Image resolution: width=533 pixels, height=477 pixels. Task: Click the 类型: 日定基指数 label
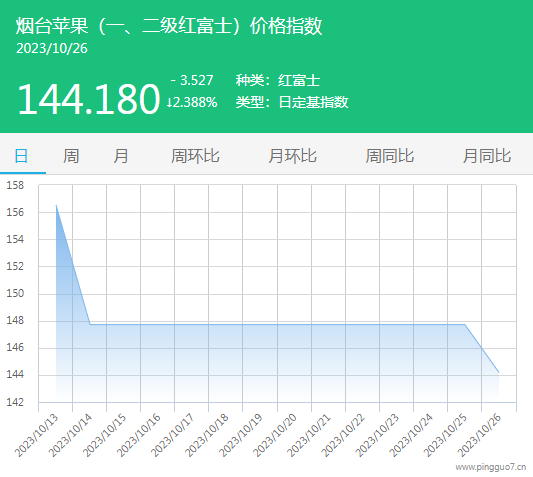(292, 102)
